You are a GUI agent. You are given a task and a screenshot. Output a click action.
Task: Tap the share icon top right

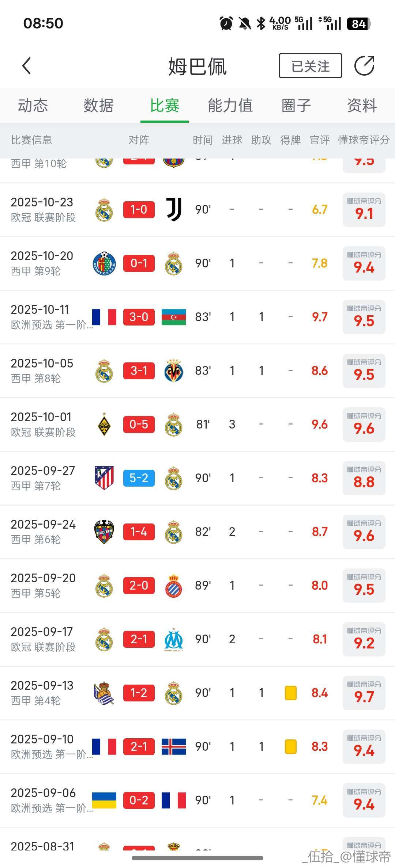pos(364,66)
